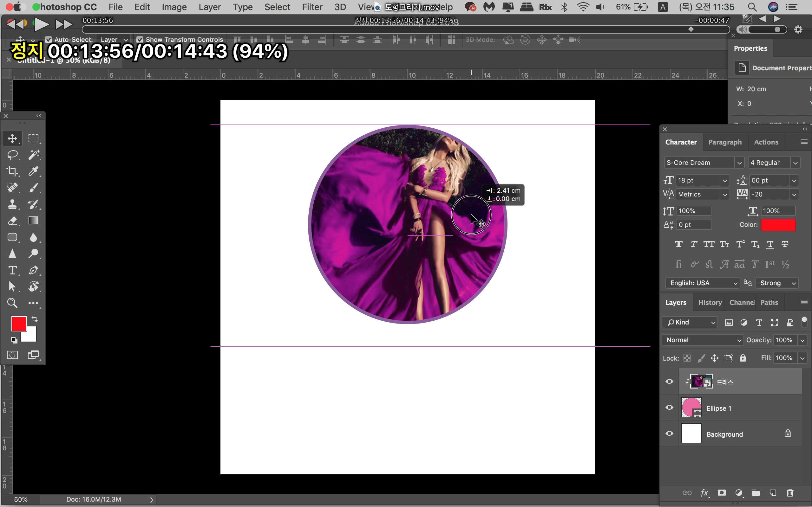Click the video play button
The image size is (812, 507).
click(x=41, y=24)
